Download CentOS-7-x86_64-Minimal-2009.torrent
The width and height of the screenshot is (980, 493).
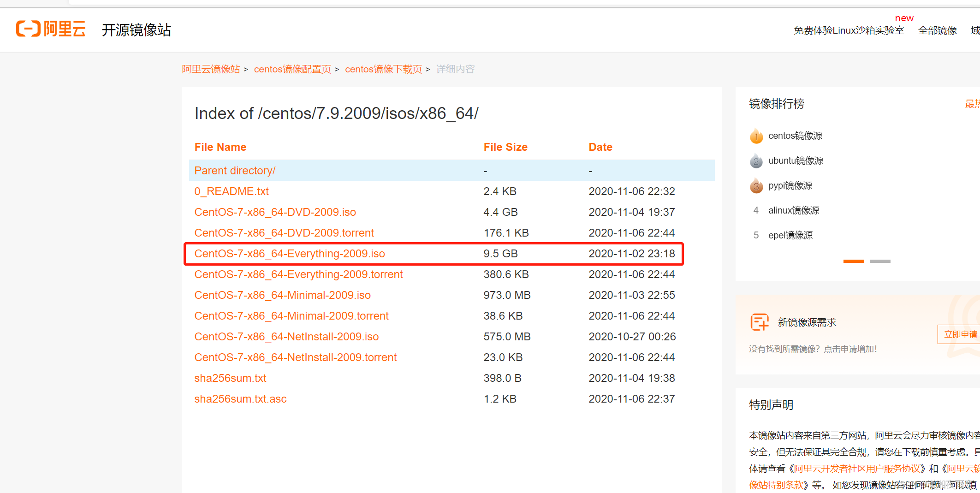tap(291, 316)
